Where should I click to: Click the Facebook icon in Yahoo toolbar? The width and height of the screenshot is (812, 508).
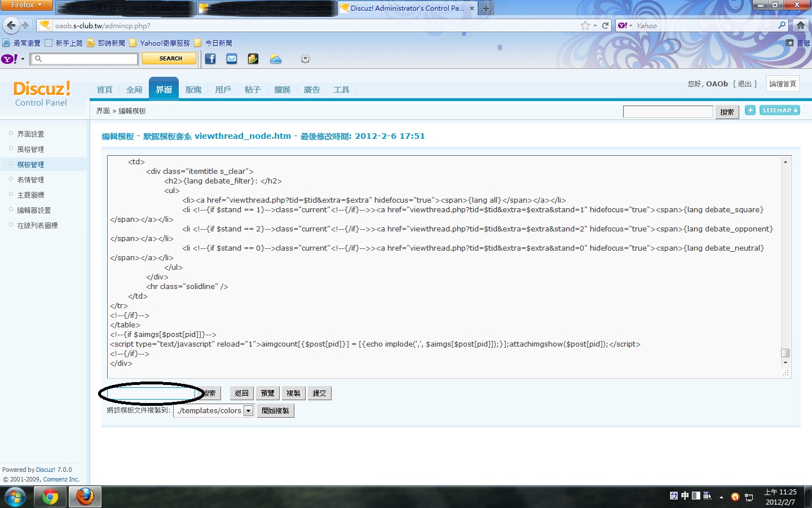(210, 59)
